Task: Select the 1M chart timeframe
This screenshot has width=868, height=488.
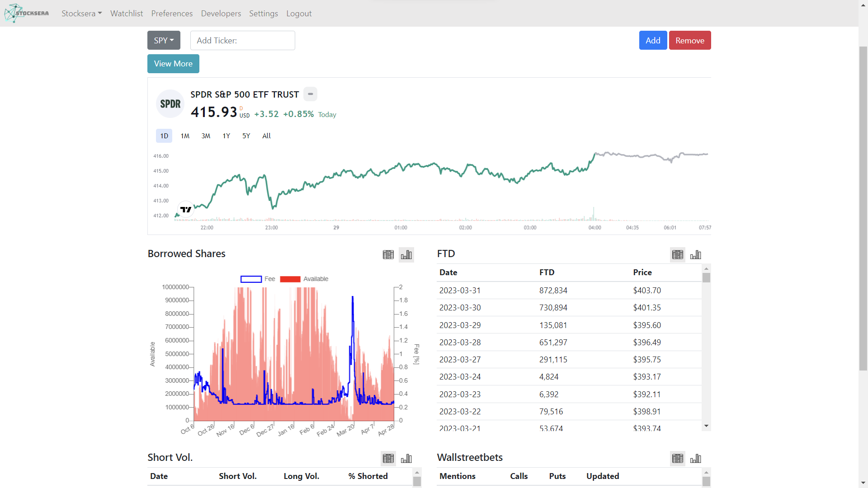Action: click(x=185, y=136)
